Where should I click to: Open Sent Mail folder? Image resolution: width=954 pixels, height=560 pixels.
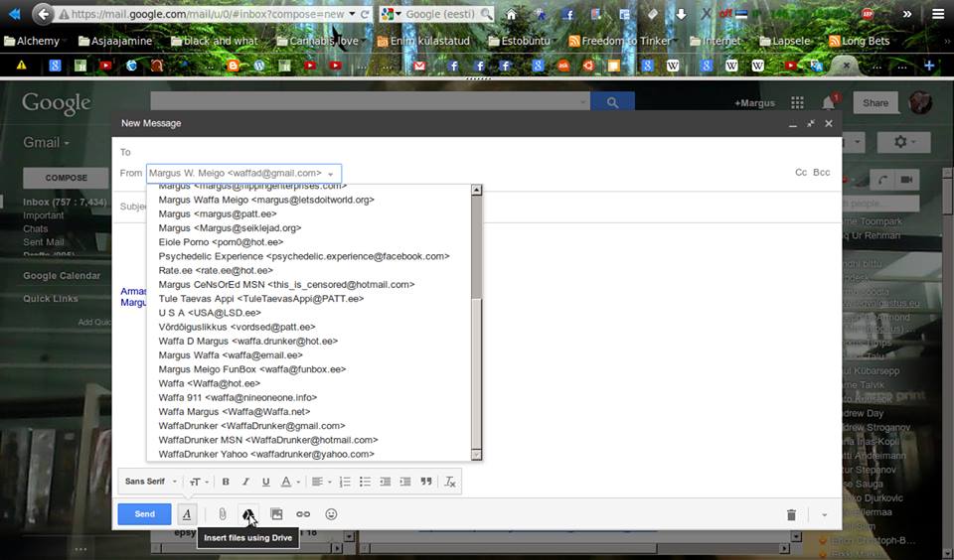tap(43, 242)
